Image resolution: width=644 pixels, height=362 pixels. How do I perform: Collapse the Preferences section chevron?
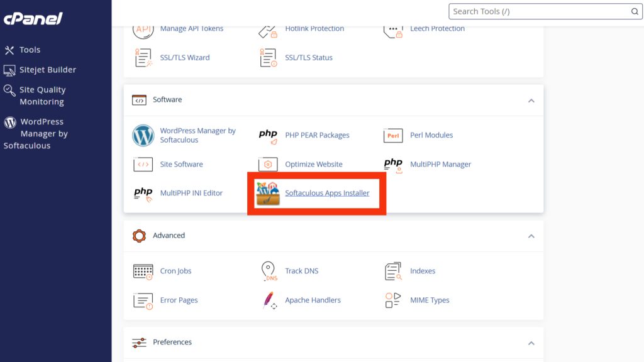pyautogui.click(x=531, y=343)
